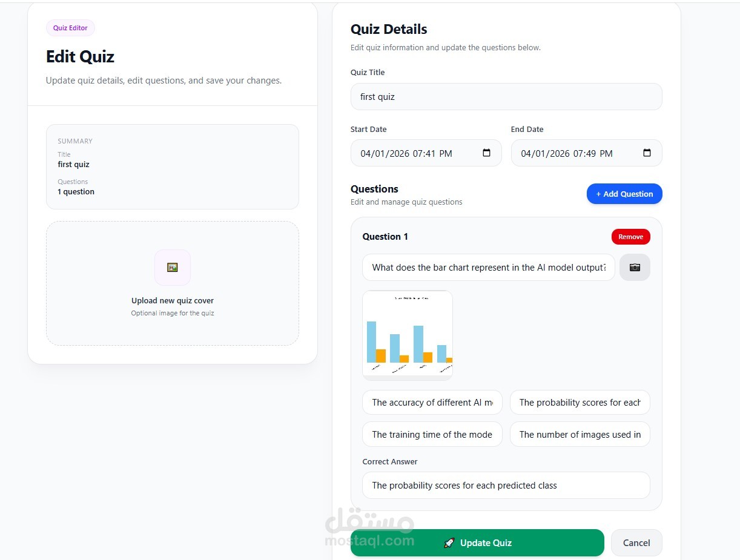Click the Quiz Editor badge
Screen dimensions: 740x560
[x=70, y=28]
